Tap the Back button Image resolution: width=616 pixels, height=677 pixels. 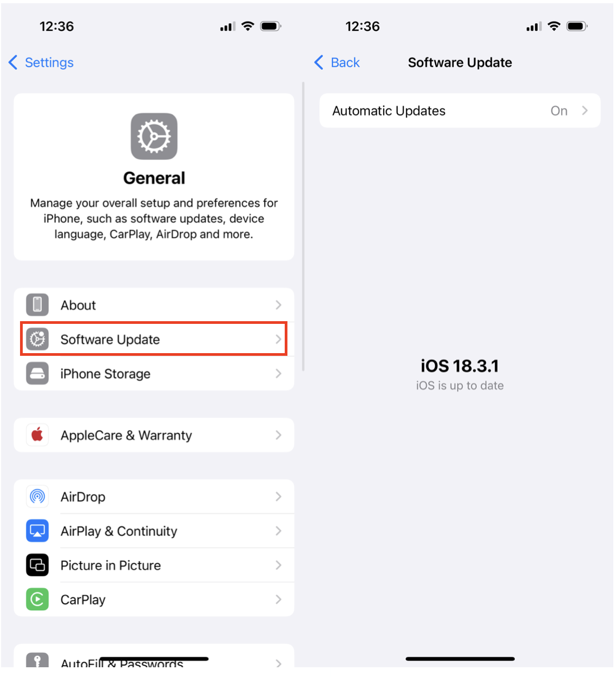pos(337,62)
